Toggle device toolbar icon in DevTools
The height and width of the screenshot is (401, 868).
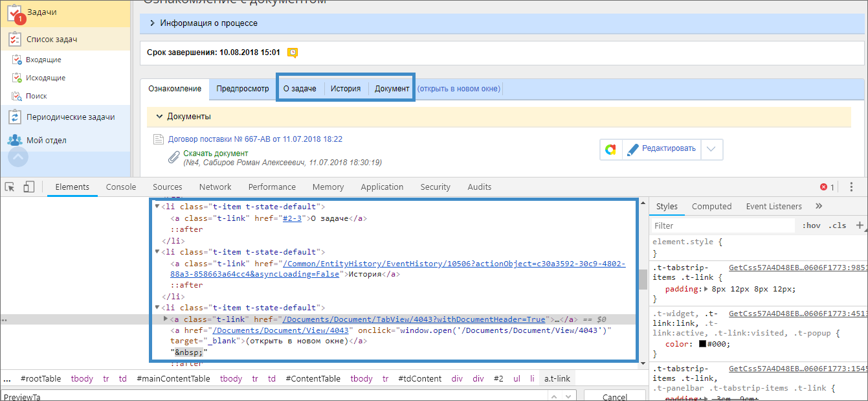point(28,187)
